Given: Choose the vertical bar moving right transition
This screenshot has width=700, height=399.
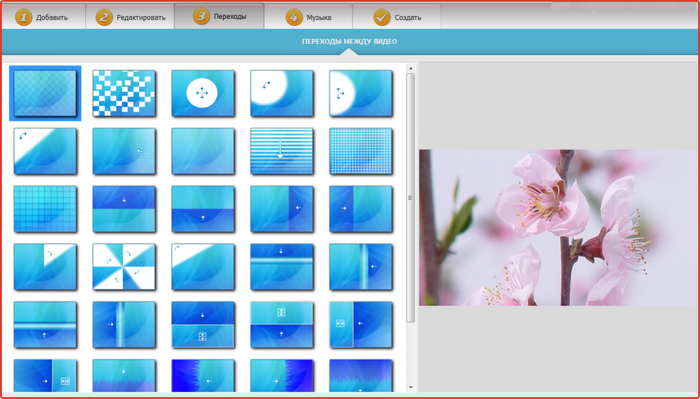Looking at the screenshot, I should pos(124,325).
